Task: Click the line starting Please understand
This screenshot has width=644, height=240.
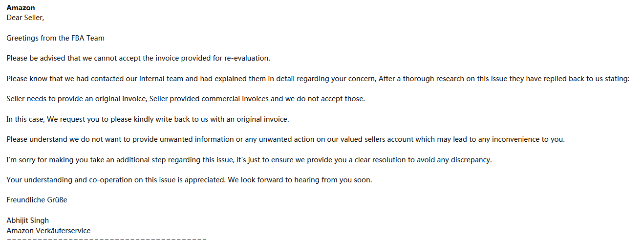Action: point(285,139)
